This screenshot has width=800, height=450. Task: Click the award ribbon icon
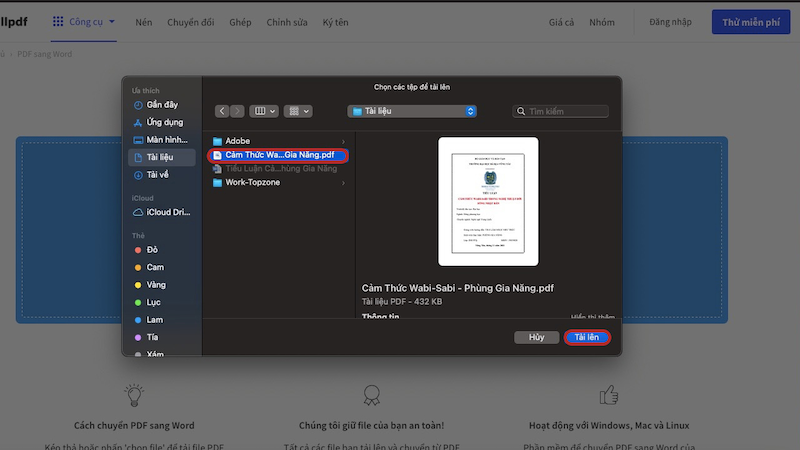(x=371, y=395)
